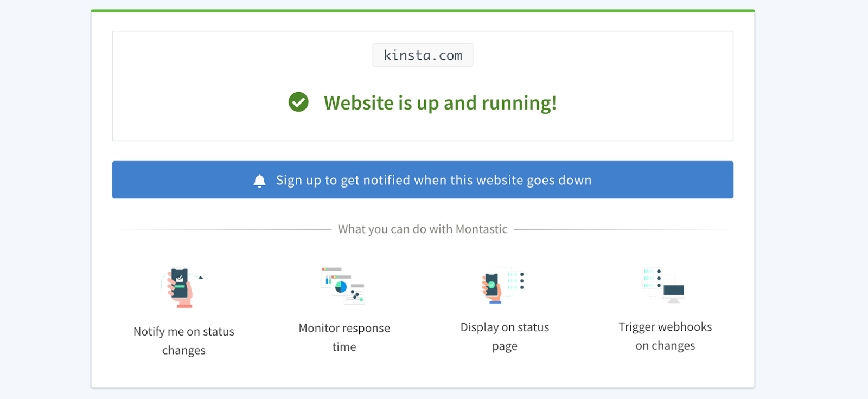The height and width of the screenshot is (399, 868).
Task: Select the 'Website is up and running!' status text
Action: [440, 102]
